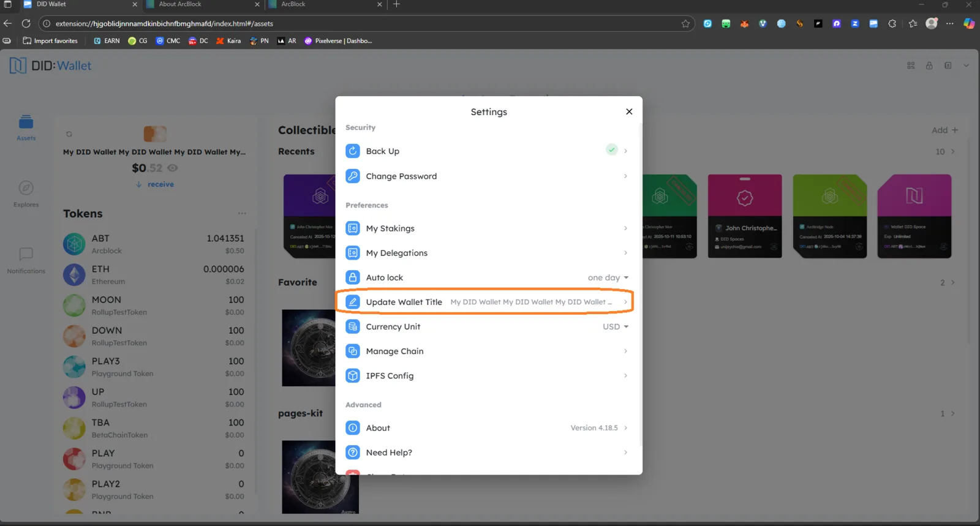Open the browser Extensions puzzle icon
The width and height of the screenshot is (980, 526).
892,24
